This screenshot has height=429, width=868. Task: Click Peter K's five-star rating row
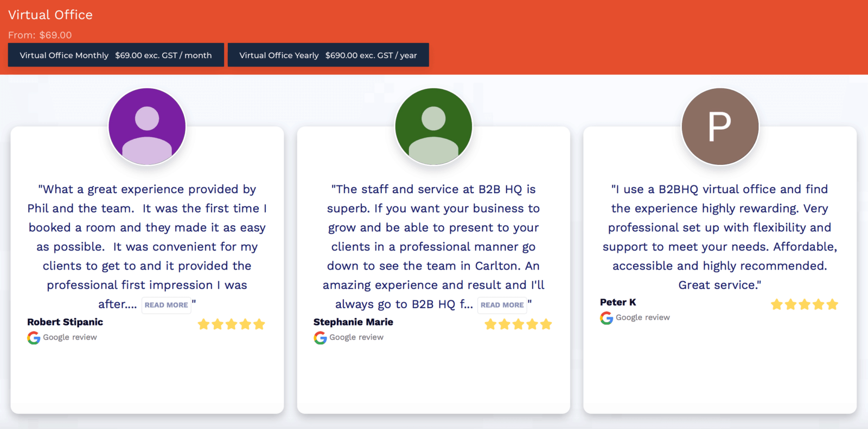click(x=804, y=304)
